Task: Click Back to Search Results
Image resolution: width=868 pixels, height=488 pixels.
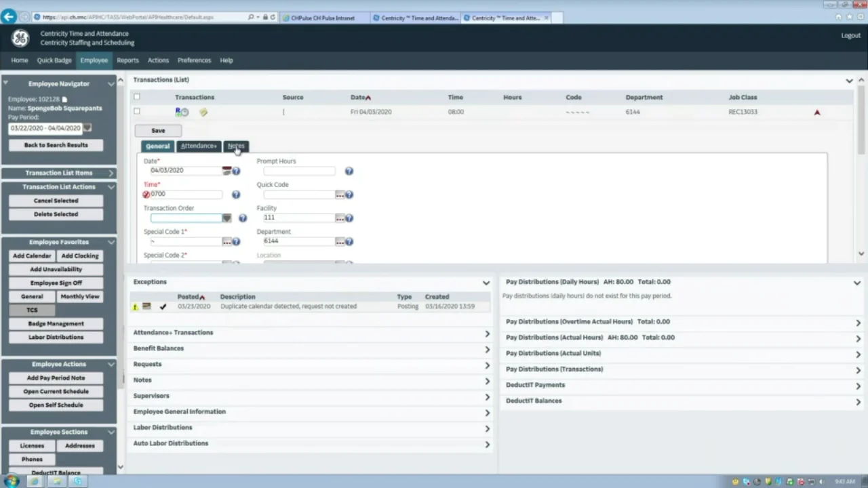Action: (56, 145)
